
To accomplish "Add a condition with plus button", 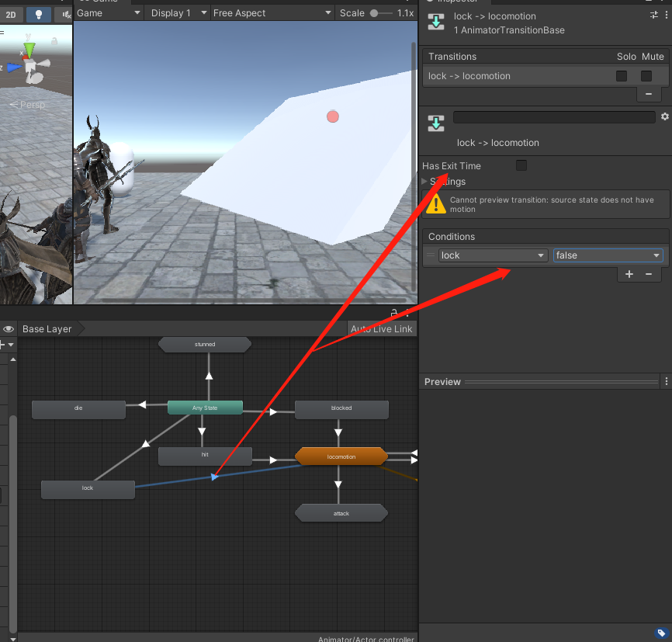I will click(629, 274).
